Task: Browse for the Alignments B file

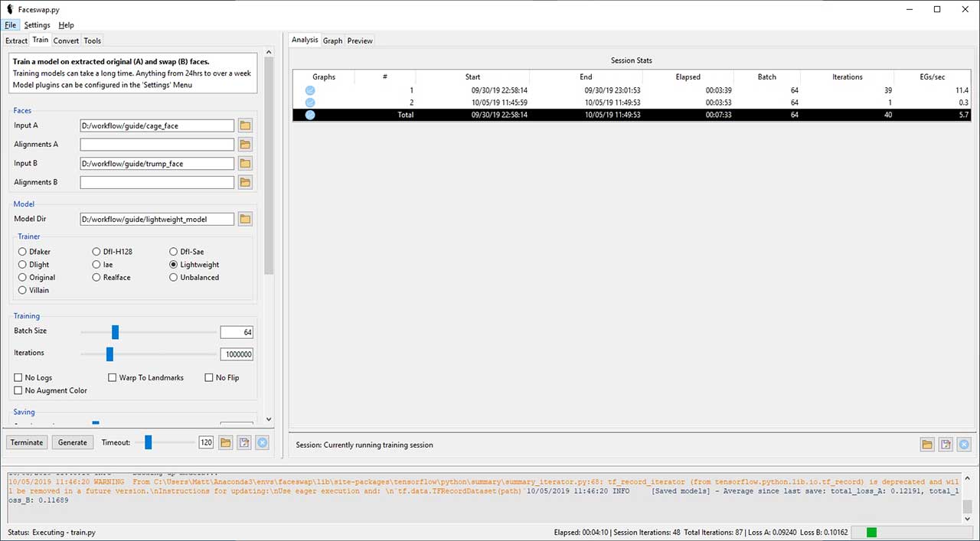Action: (245, 182)
